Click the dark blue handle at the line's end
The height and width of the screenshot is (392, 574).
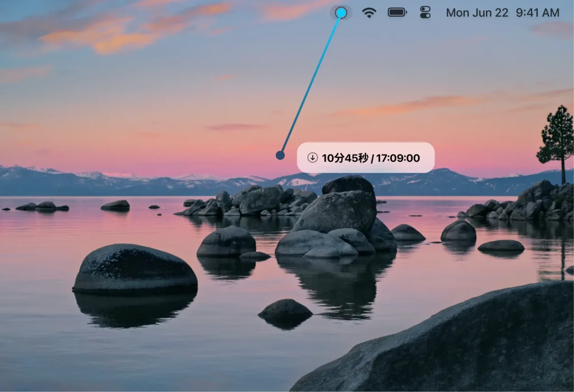coord(280,155)
